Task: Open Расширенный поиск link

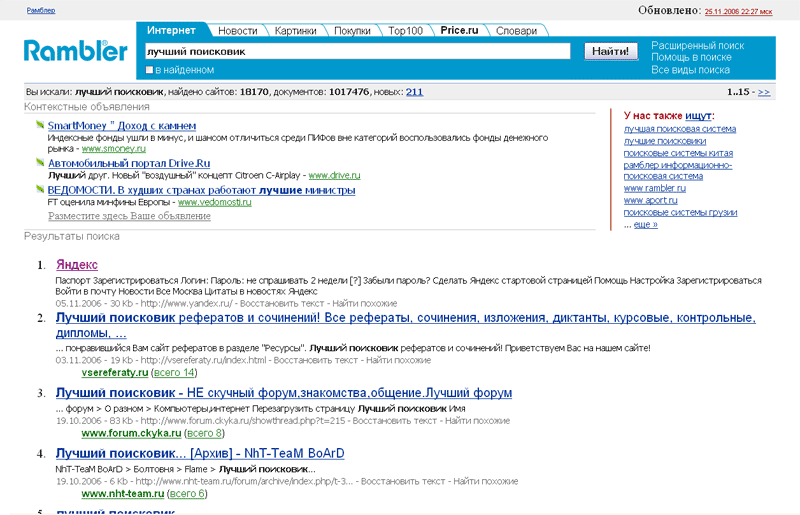Action: pyautogui.click(x=697, y=46)
